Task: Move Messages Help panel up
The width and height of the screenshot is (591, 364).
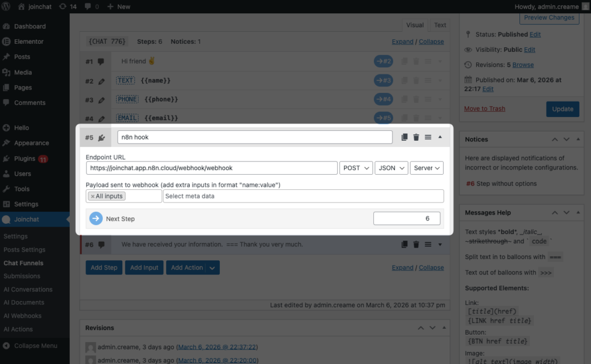Action: [x=555, y=213]
